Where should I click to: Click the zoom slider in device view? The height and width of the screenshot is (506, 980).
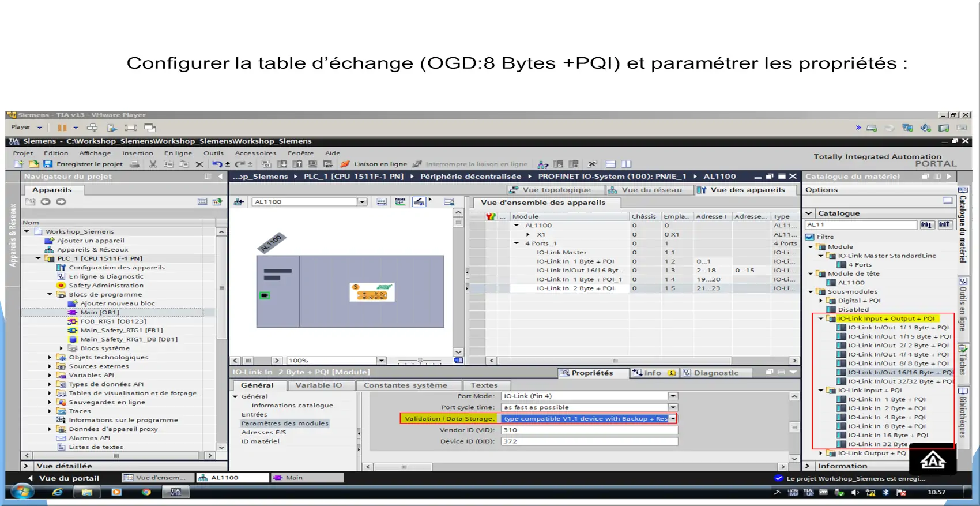[420, 361]
